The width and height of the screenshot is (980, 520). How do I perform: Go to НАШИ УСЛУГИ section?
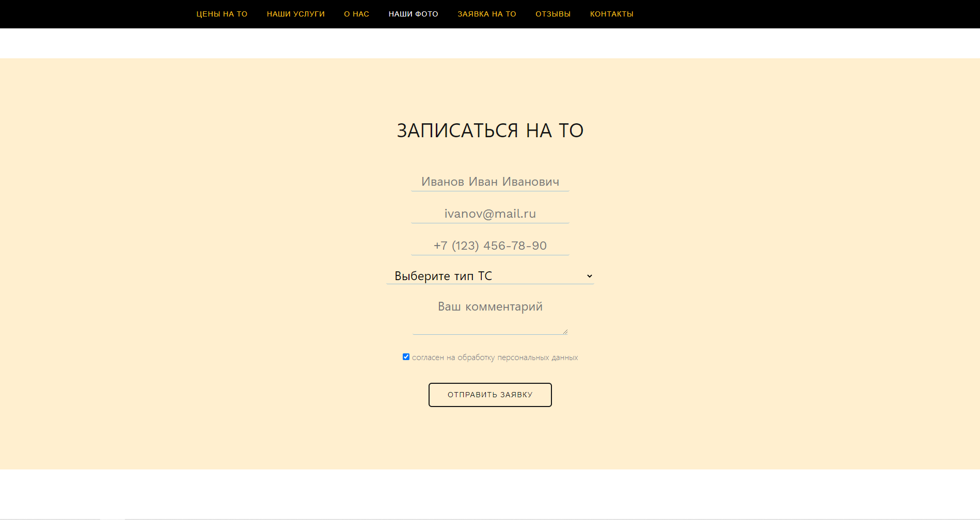tap(295, 14)
